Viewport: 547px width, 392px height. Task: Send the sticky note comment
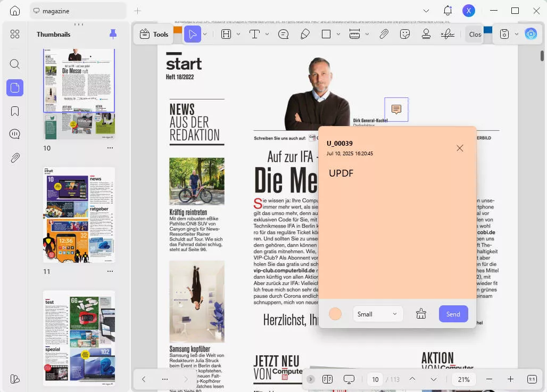pyautogui.click(x=453, y=314)
